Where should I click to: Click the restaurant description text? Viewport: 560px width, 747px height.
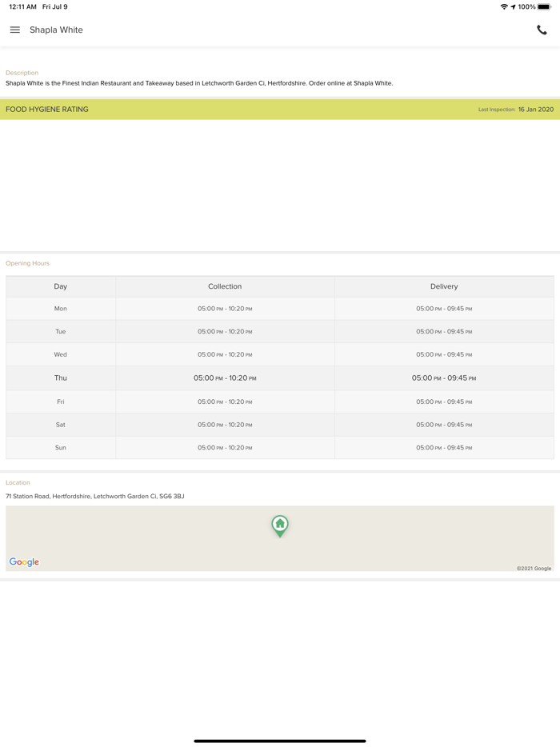pyautogui.click(x=199, y=83)
